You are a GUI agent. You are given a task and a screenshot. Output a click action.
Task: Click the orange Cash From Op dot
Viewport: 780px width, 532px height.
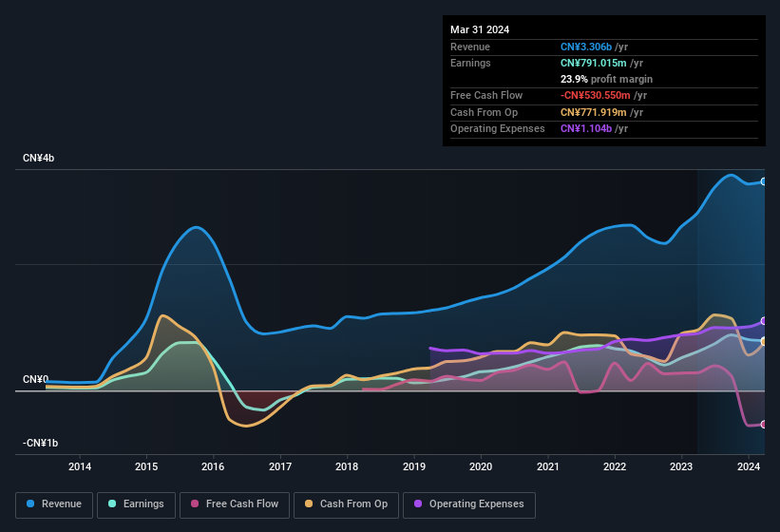pos(310,504)
